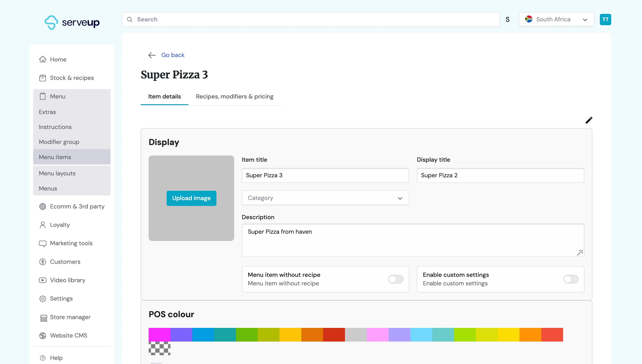Open the Category dropdown
Image resolution: width=642 pixels, height=364 pixels.
(x=325, y=198)
